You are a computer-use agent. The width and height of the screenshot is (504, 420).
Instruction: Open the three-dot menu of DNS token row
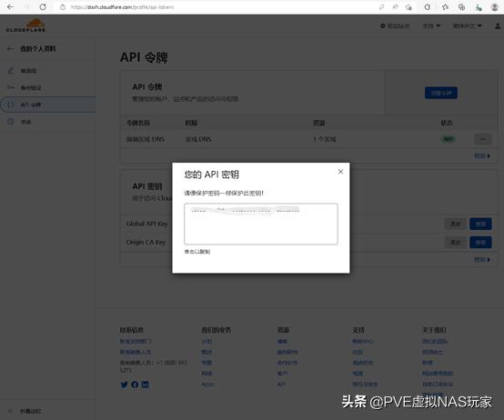[x=483, y=139]
